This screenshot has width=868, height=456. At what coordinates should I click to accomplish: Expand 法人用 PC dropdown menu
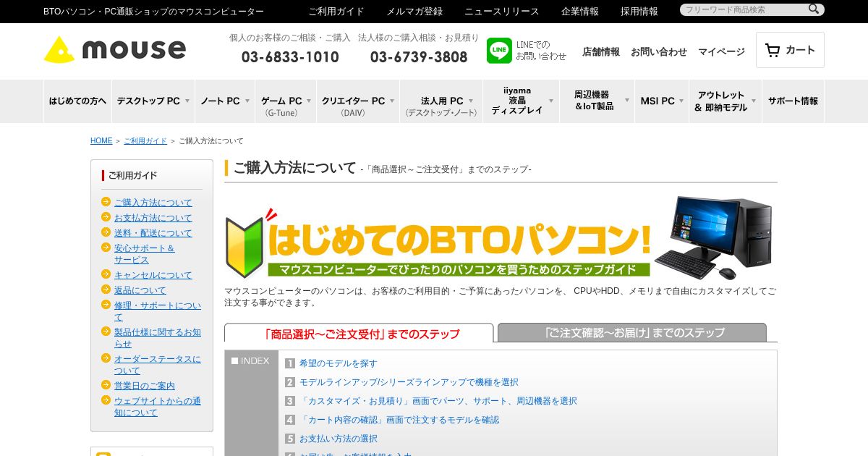point(442,101)
